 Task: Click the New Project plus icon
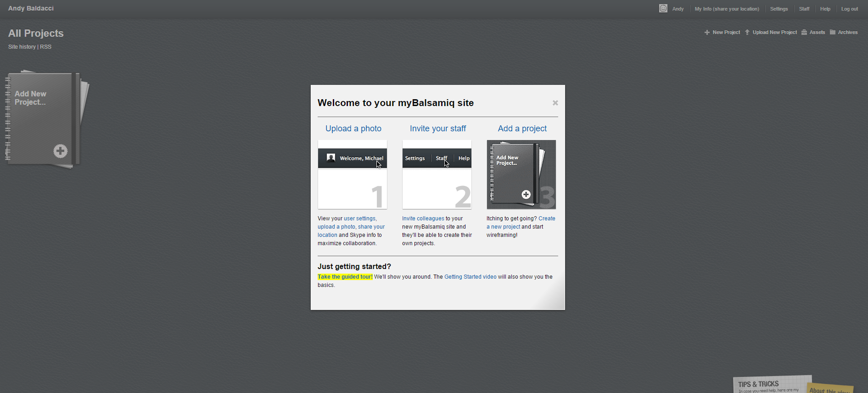point(707,33)
